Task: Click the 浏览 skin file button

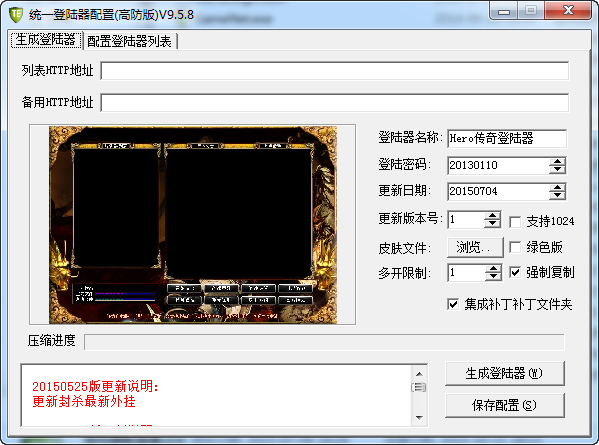Action: tap(475, 247)
